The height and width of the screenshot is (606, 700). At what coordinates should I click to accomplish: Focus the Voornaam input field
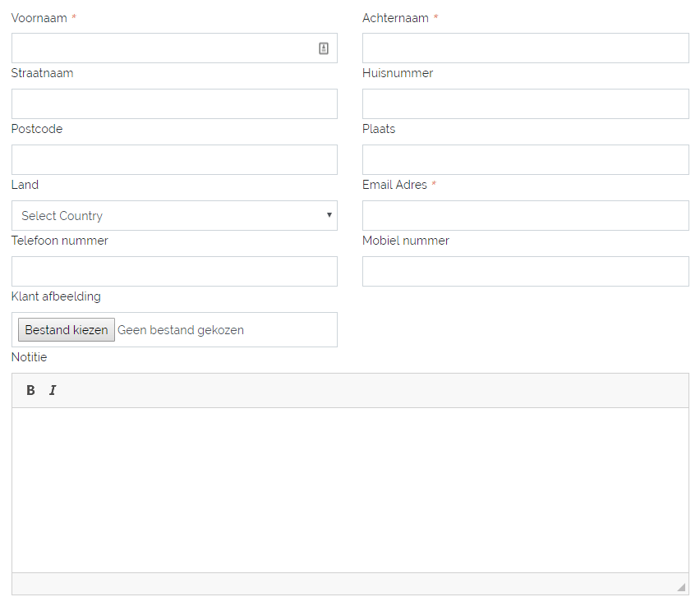[x=174, y=48]
